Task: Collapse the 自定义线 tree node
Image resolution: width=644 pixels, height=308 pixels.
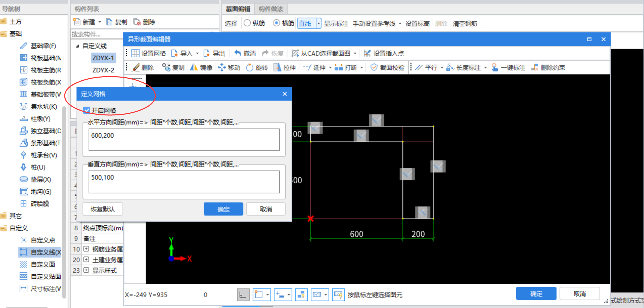Action: [x=77, y=46]
